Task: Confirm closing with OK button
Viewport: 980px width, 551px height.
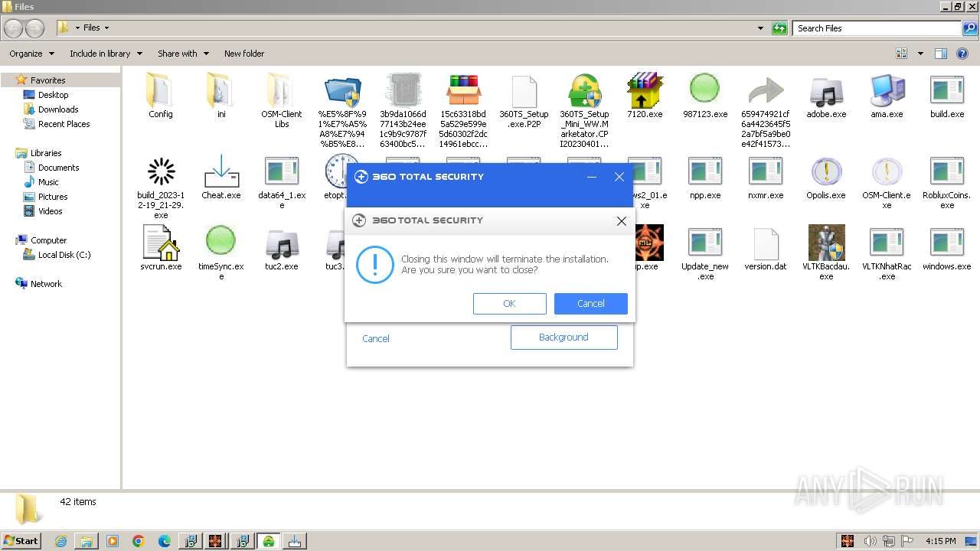Action: (x=509, y=304)
